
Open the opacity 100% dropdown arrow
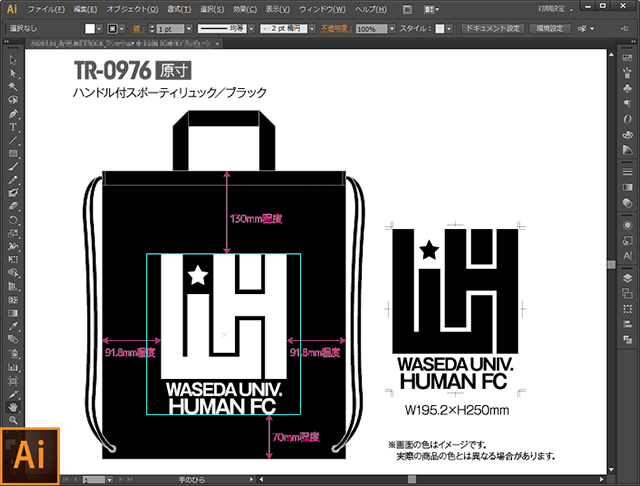click(392, 29)
